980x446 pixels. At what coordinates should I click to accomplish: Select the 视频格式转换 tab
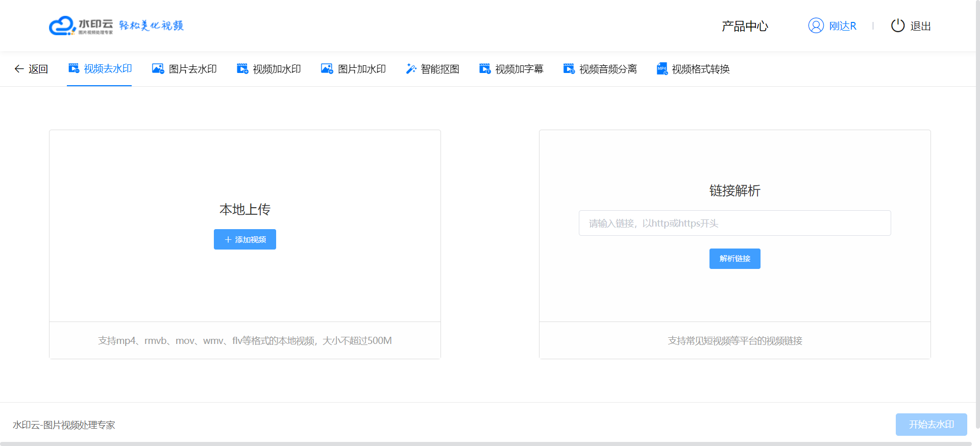[693, 69]
